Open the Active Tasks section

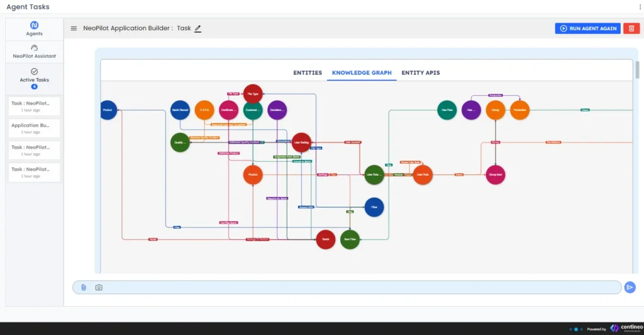34,78
